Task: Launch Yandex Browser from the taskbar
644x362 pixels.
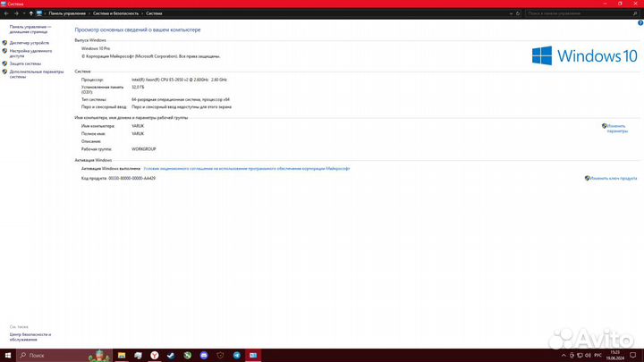Action: point(154,355)
